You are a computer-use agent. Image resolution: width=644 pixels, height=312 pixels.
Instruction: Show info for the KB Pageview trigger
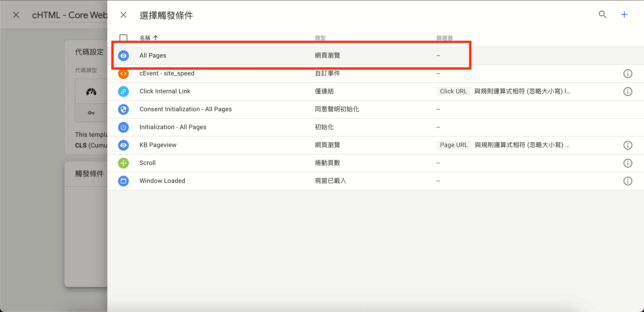click(628, 145)
